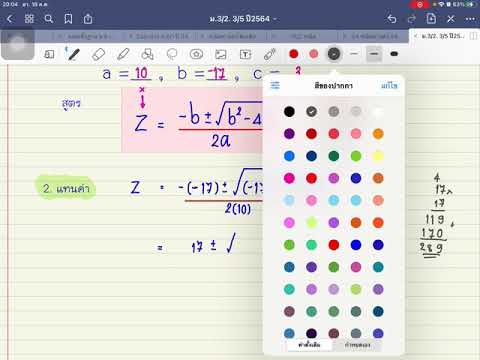This screenshot has width=480, height=360.
Task: Select the Pen tool
Action: click(x=74, y=54)
